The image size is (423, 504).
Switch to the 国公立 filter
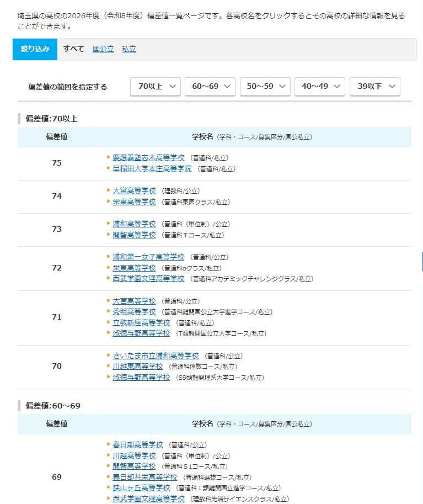[103, 49]
